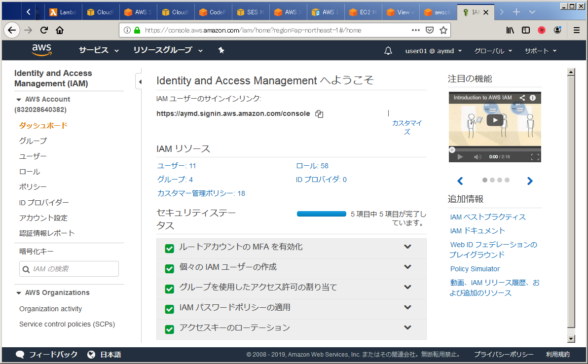
Task: Open the ロール: 58 resource link
Action: [312, 166]
